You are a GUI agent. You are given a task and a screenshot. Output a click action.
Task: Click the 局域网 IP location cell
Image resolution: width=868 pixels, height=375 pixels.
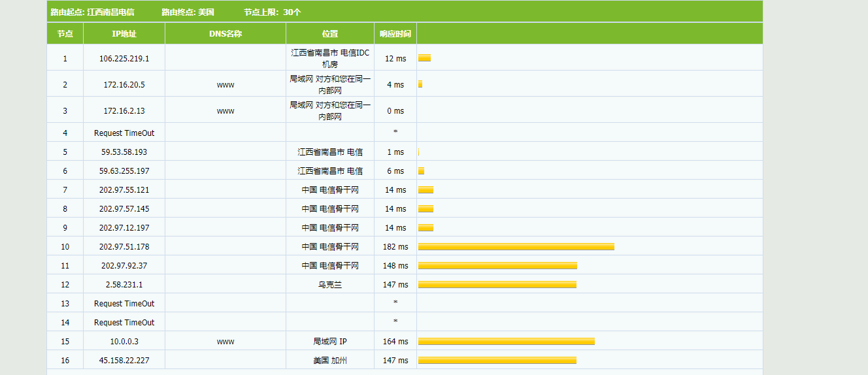pos(330,341)
